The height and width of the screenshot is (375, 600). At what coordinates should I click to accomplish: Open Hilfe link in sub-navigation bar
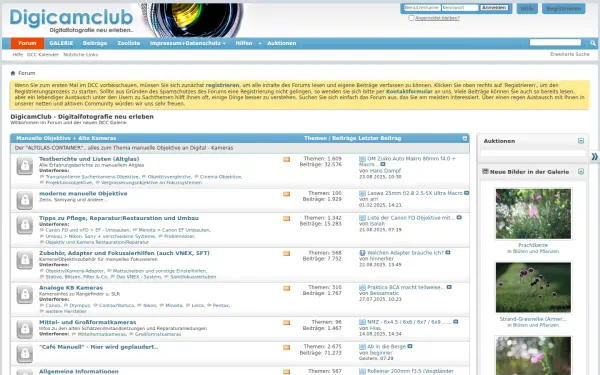point(18,55)
